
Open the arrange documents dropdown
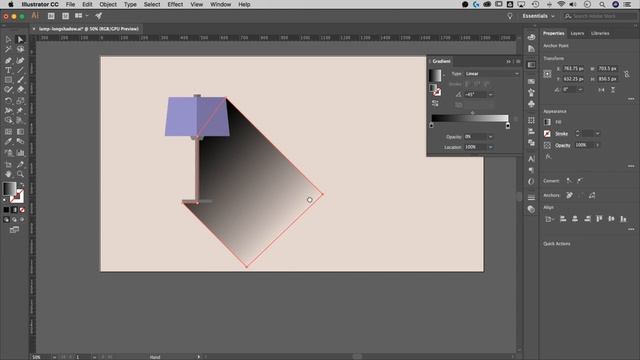click(81, 16)
